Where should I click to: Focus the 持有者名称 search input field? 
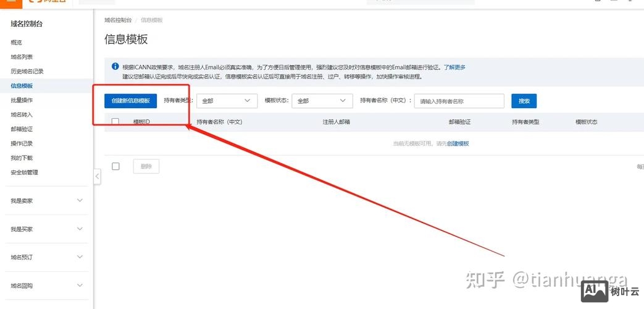click(459, 101)
